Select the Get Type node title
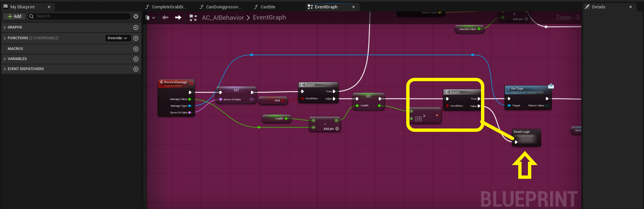644x209 pixels. [x=517, y=89]
